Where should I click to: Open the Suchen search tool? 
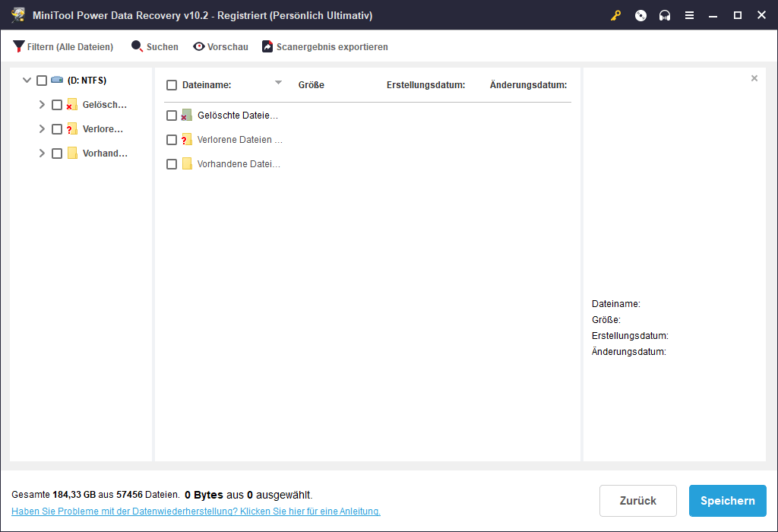tap(155, 46)
